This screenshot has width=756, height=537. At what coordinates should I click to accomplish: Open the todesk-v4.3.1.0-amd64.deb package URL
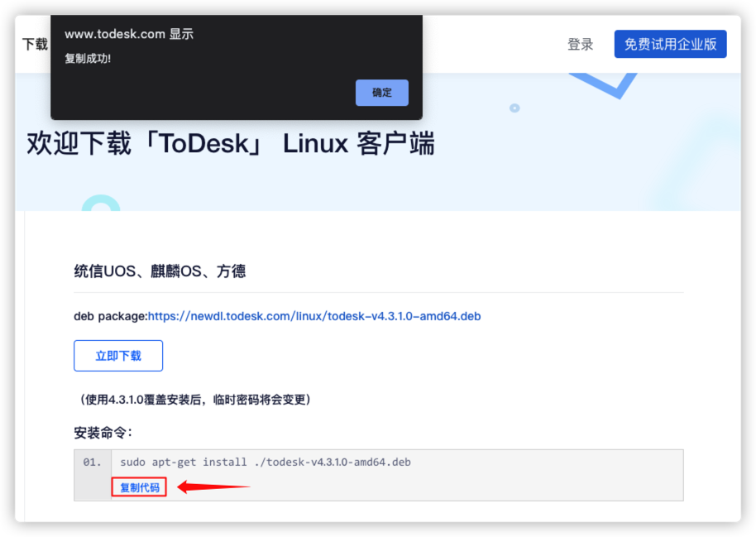pyautogui.click(x=314, y=316)
